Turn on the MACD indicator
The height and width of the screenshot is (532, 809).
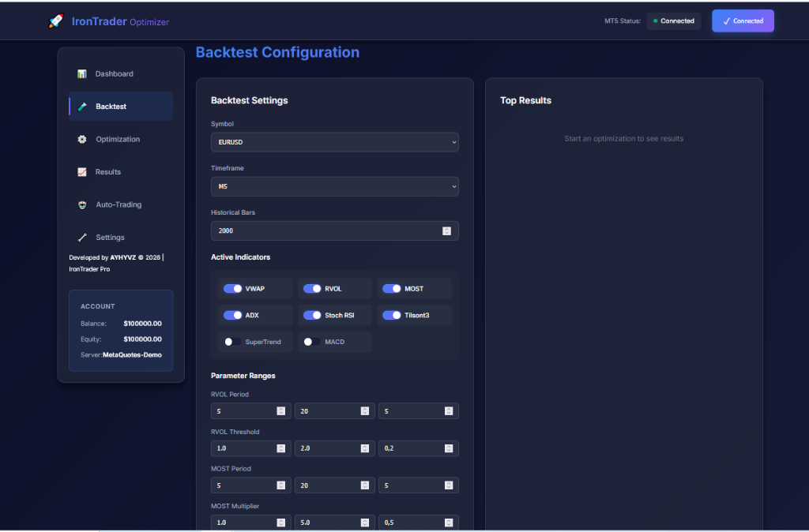312,342
